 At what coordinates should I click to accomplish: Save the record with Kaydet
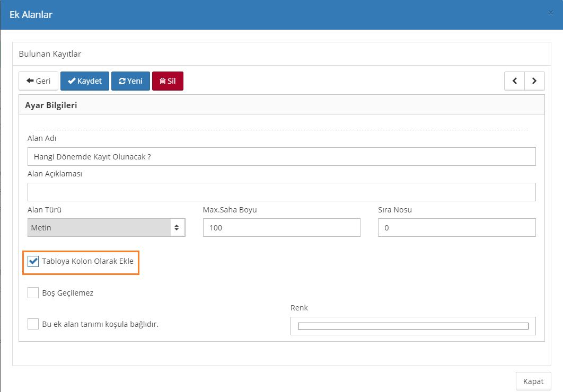pos(85,81)
